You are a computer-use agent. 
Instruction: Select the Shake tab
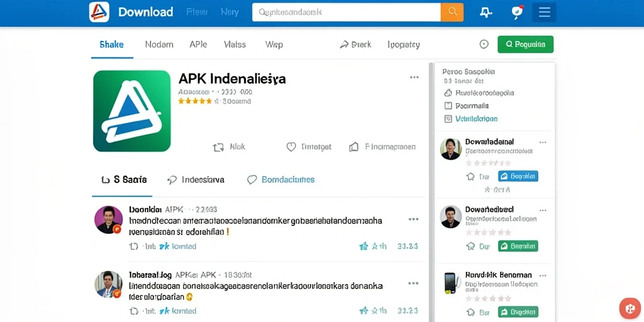112,45
